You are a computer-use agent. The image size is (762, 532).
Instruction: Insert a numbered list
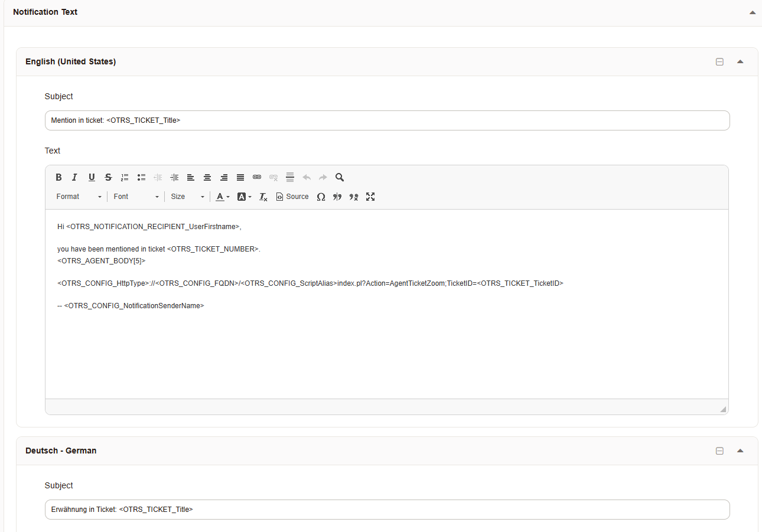[125, 177]
